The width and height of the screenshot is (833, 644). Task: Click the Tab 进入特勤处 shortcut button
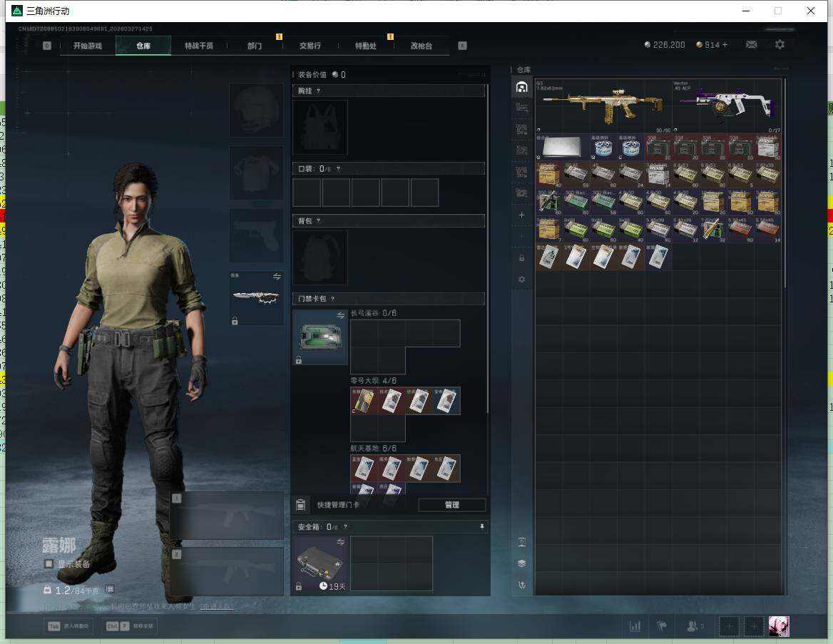68,626
